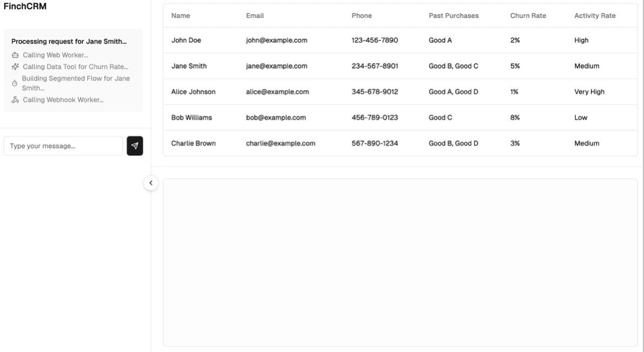Click the Good A, Good D purchases cell
The image size is (644, 352).
454,92
